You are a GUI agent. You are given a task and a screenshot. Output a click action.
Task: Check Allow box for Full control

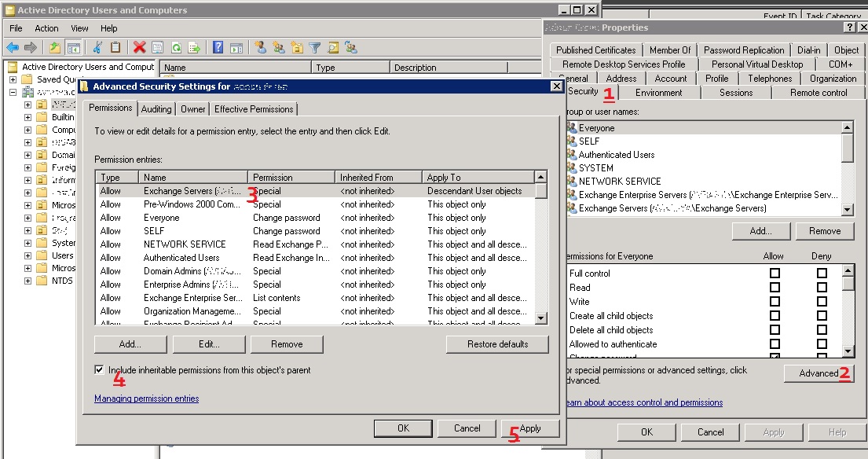[775, 274]
